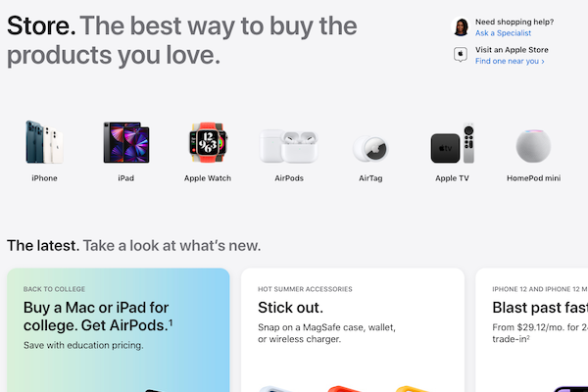Screen dimensions: 588x392
Task: Click the Buy a Mac or iPad headline
Action: tap(98, 317)
